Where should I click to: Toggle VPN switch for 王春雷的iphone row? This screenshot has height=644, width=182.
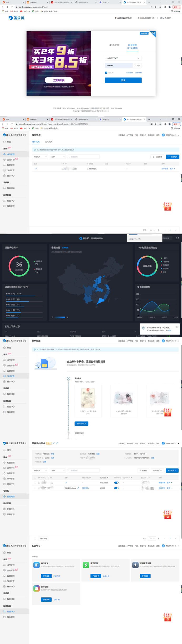(117, 488)
